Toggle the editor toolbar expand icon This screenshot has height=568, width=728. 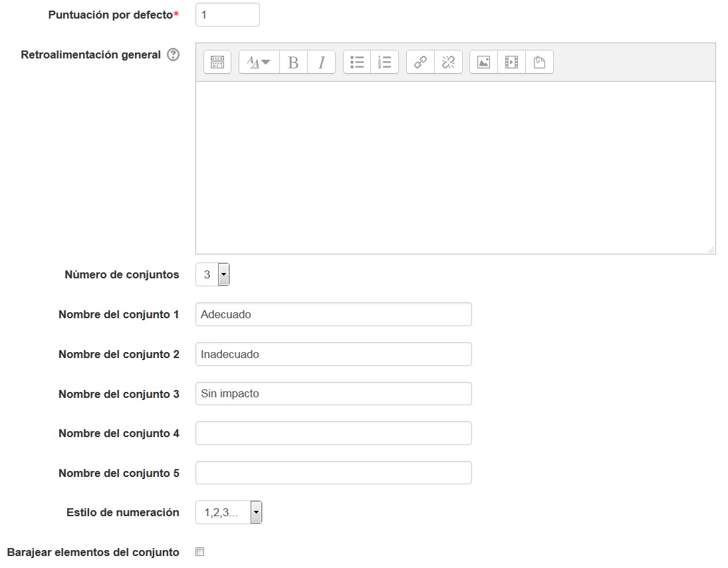217,62
